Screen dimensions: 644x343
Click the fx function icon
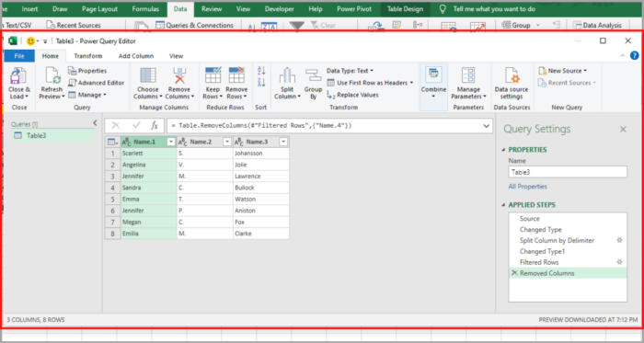[x=155, y=126]
